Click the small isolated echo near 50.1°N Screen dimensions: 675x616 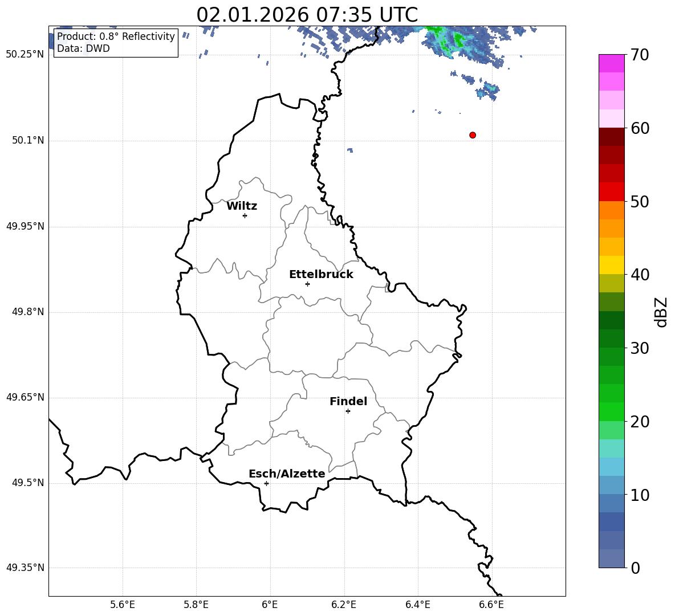pyautogui.click(x=350, y=150)
